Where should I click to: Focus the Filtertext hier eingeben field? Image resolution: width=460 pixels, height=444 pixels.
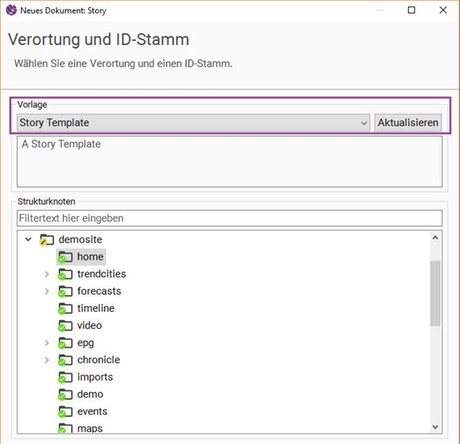tap(230, 218)
